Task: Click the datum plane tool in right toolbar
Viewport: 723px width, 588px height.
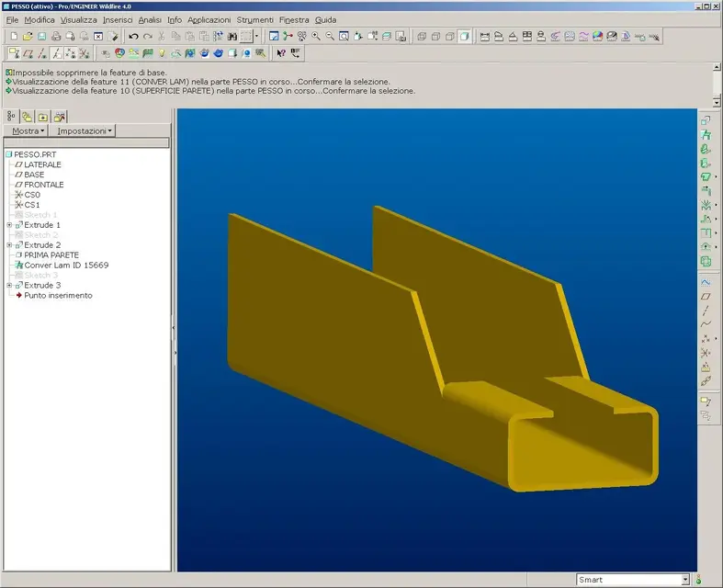Action: (706, 297)
